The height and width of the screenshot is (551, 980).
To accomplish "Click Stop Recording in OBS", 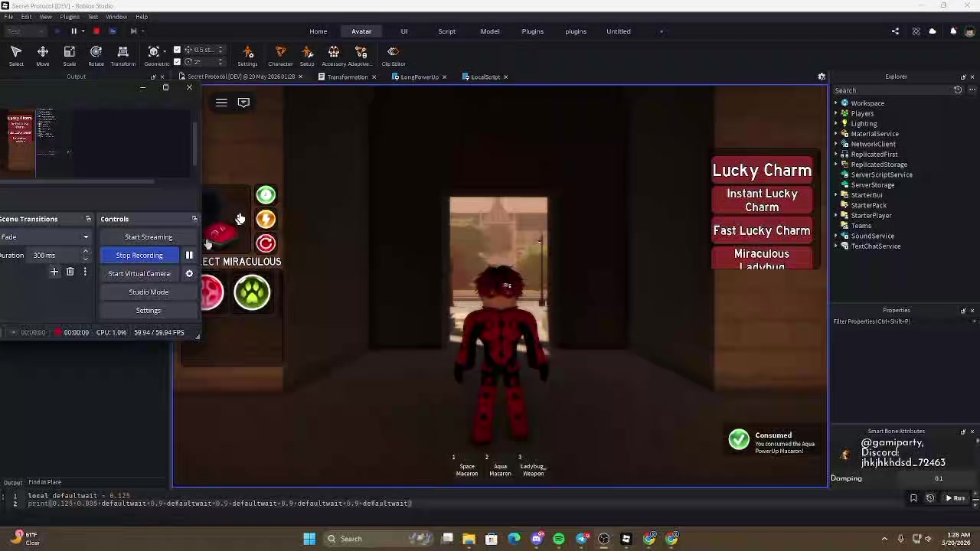I will [139, 256].
